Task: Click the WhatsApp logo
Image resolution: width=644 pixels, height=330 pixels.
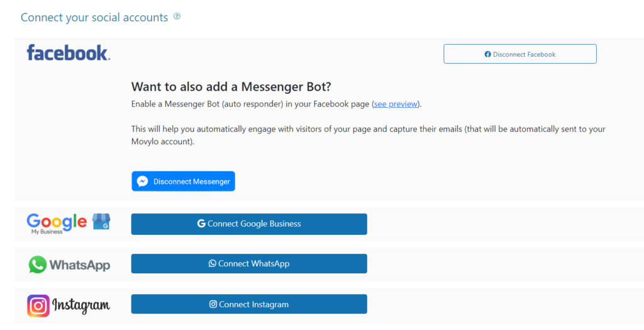Action: coord(69,265)
